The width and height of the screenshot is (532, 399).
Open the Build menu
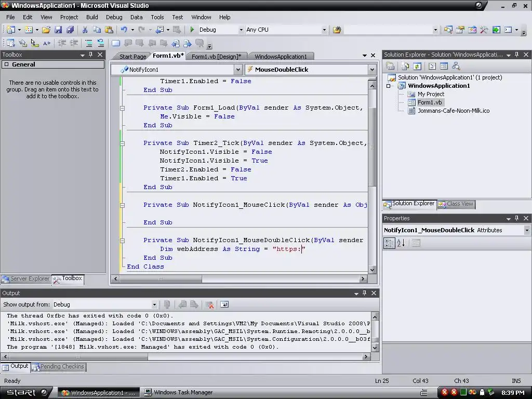click(x=92, y=17)
